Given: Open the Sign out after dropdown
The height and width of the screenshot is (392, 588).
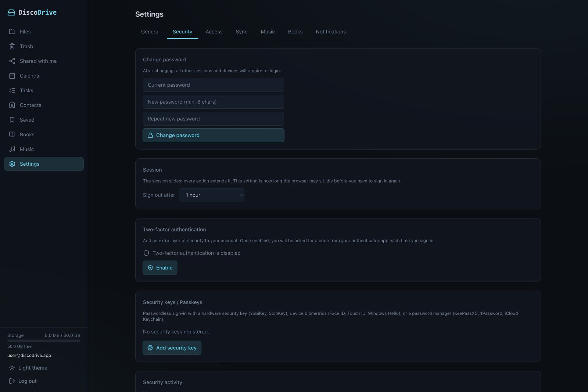Looking at the screenshot, I should 212,195.
